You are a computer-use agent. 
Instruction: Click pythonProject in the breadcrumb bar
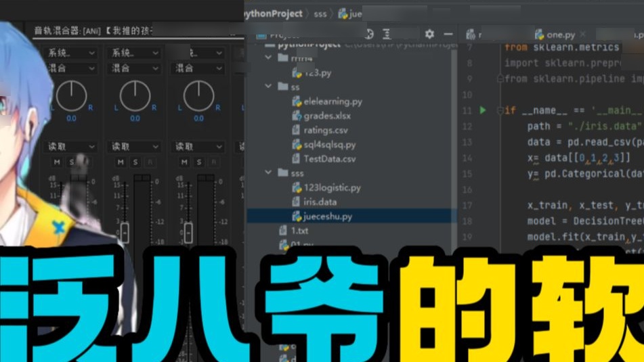pyautogui.click(x=272, y=14)
